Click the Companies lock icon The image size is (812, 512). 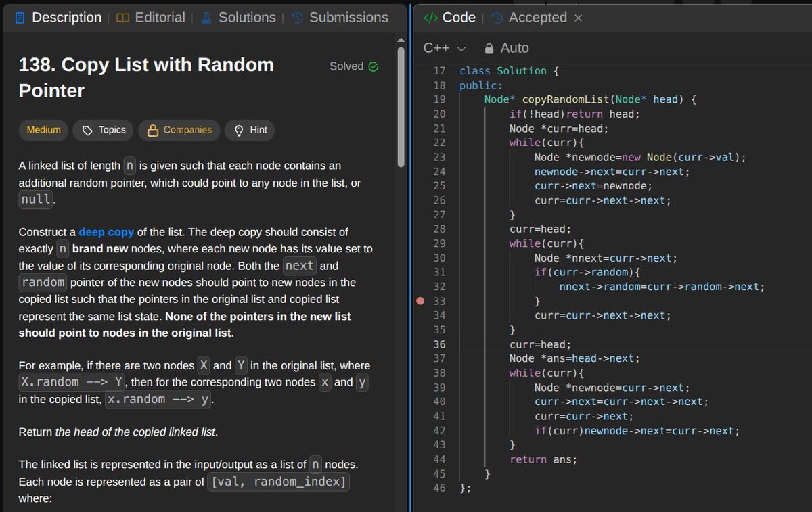click(x=153, y=130)
